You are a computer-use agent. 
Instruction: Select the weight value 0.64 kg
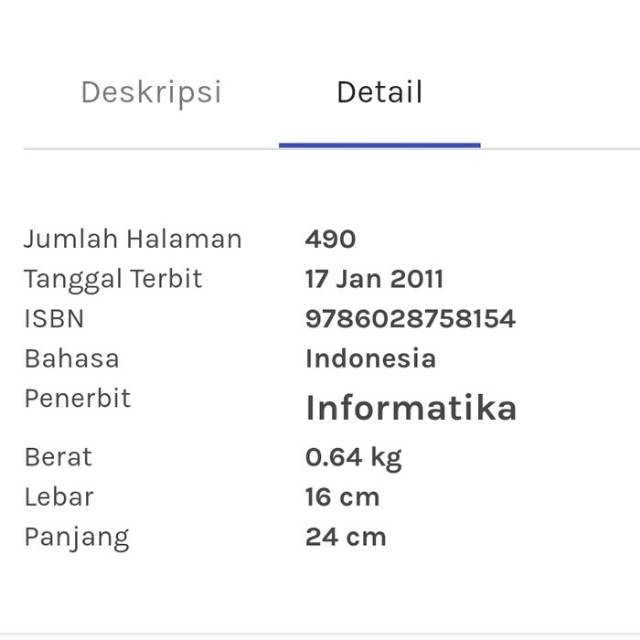click(x=353, y=458)
